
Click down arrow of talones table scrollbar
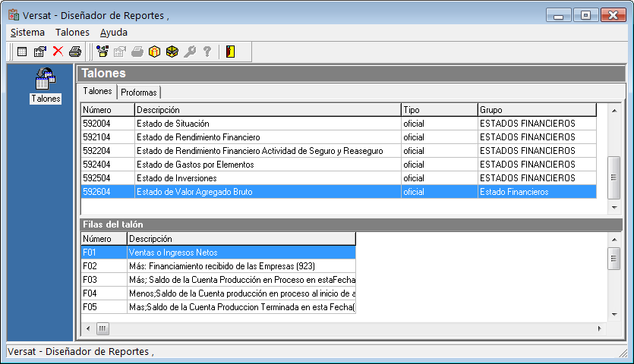click(x=614, y=208)
